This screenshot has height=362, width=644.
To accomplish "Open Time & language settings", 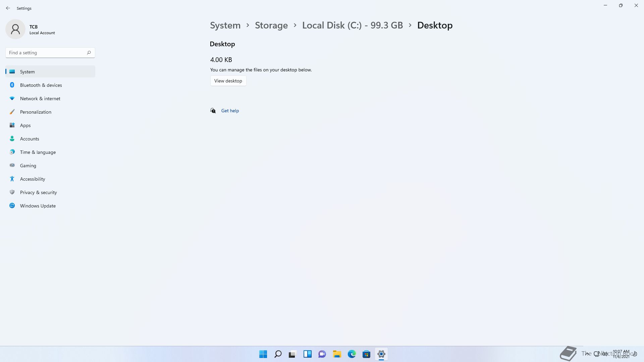I will click(x=38, y=152).
